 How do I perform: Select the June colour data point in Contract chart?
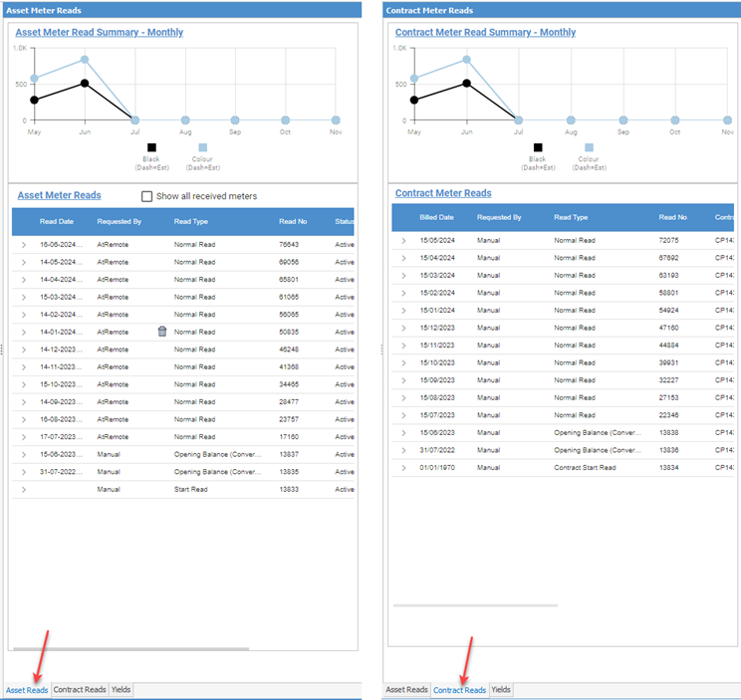point(466,60)
